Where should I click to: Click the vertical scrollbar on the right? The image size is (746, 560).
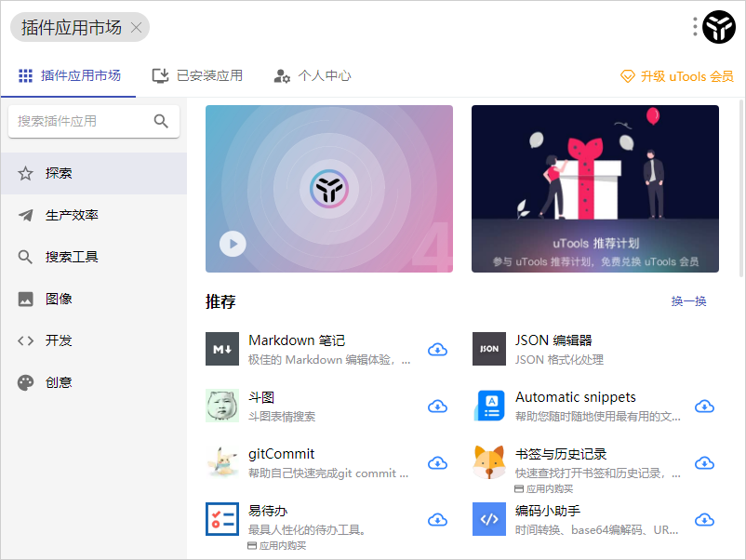(x=741, y=188)
